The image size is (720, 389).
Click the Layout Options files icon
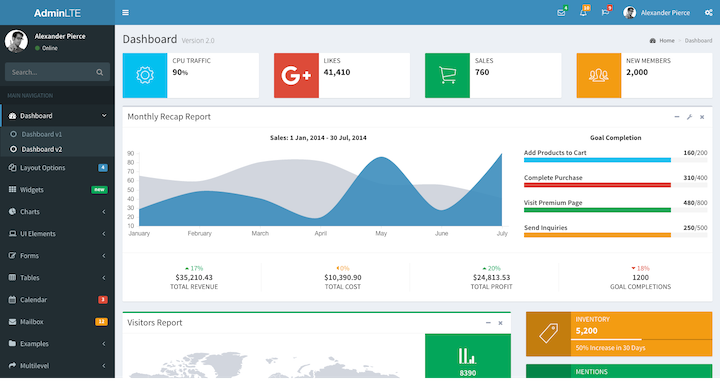tap(12, 168)
